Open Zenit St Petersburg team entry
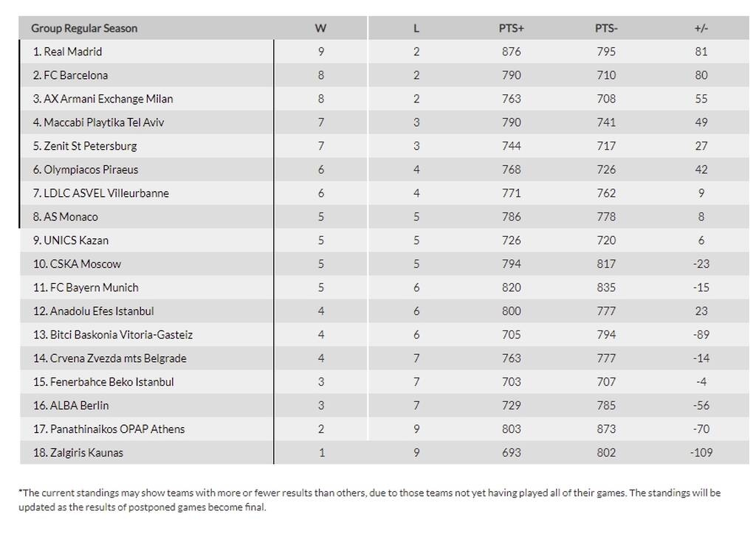Image resolution: width=756 pixels, height=551 pixels. click(x=85, y=146)
